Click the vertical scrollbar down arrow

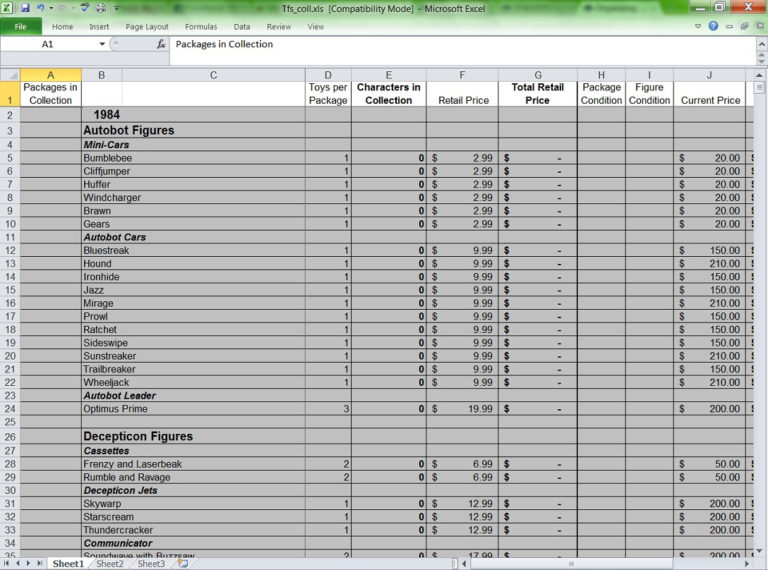pyautogui.click(x=759, y=551)
